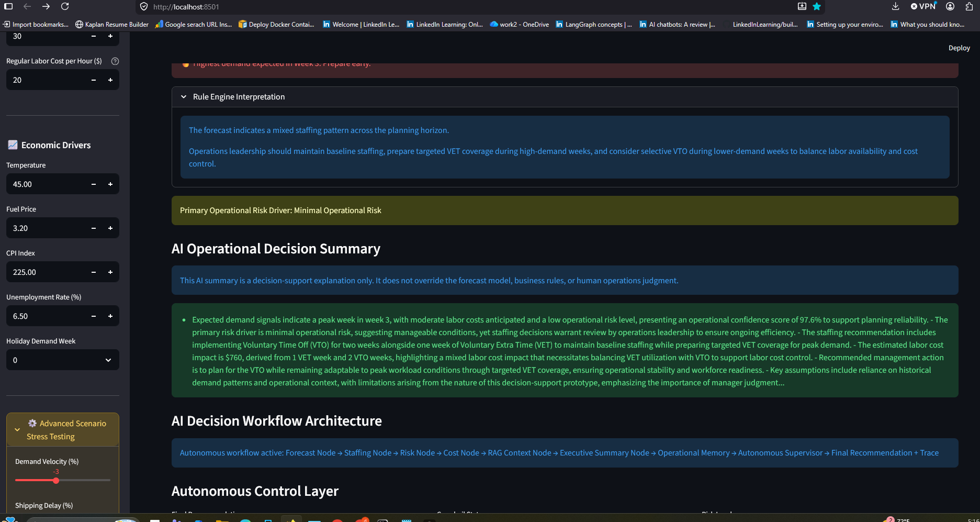Increase Unemployment Rate value
Image resolution: width=980 pixels, height=522 pixels.
pos(110,316)
